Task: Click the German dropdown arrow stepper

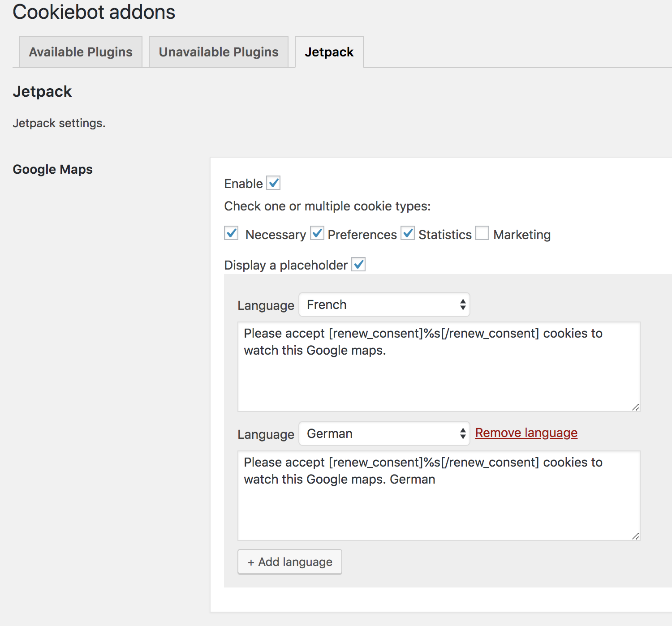Action: click(463, 434)
